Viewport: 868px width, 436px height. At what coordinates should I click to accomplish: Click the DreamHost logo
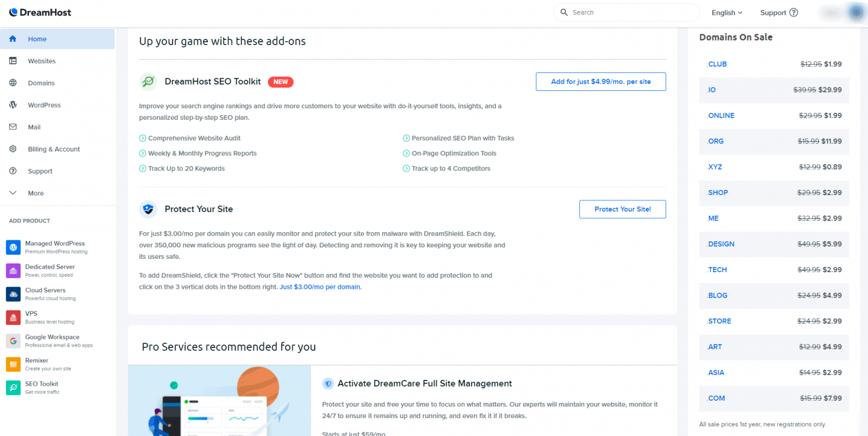point(41,12)
